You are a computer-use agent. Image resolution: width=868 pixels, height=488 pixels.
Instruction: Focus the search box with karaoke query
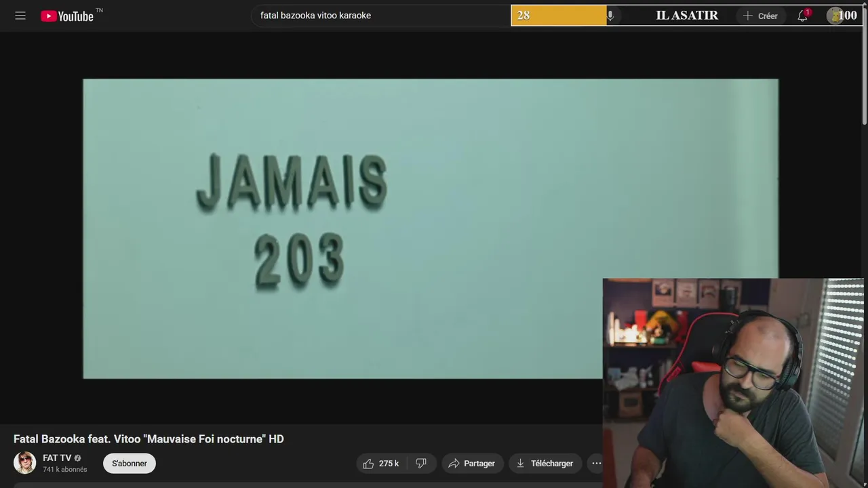pos(380,16)
